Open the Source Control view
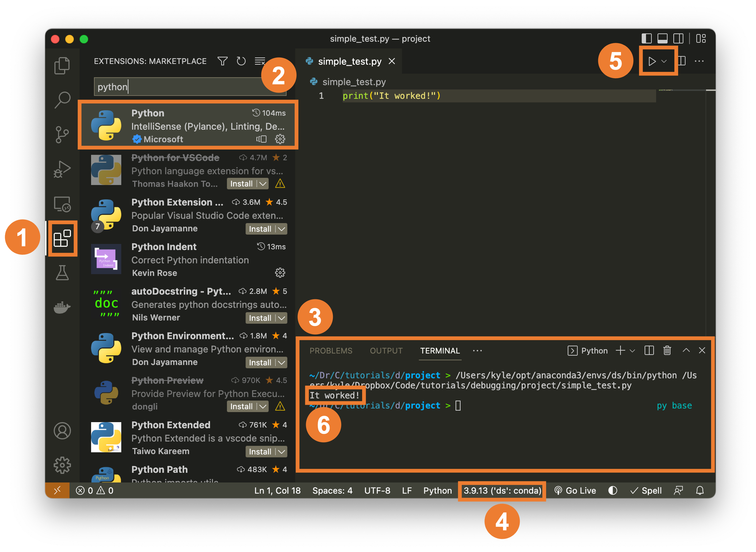The height and width of the screenshot is (552, 756). 62,134
